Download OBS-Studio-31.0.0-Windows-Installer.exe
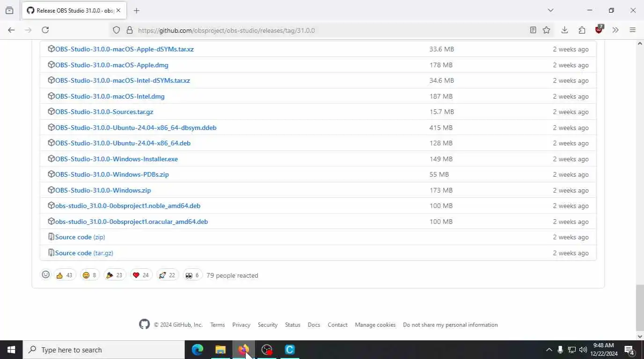 pyautogui.click(x=117, y=159)
